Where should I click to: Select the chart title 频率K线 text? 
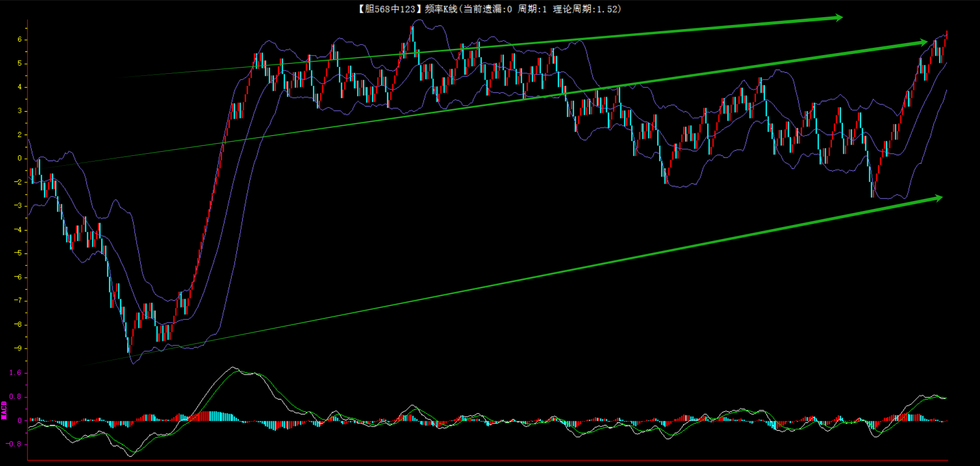coord(441,9)
